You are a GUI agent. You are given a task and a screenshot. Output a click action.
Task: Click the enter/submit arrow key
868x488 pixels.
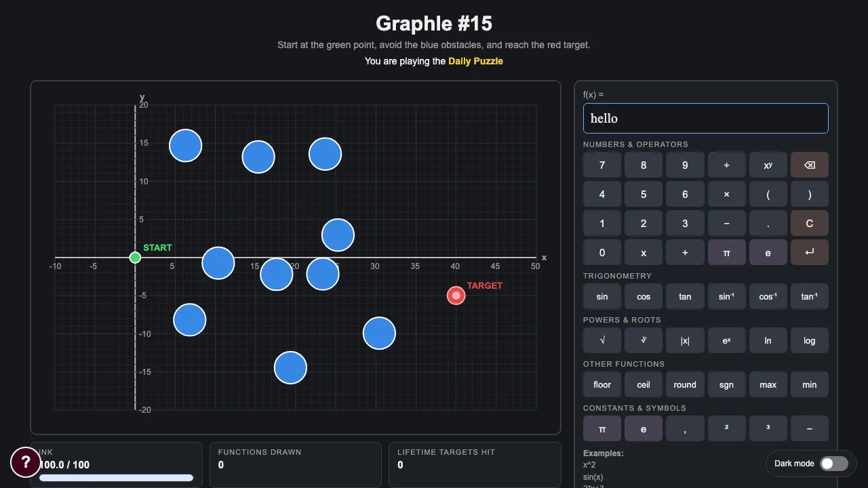[x=809, y=252]
